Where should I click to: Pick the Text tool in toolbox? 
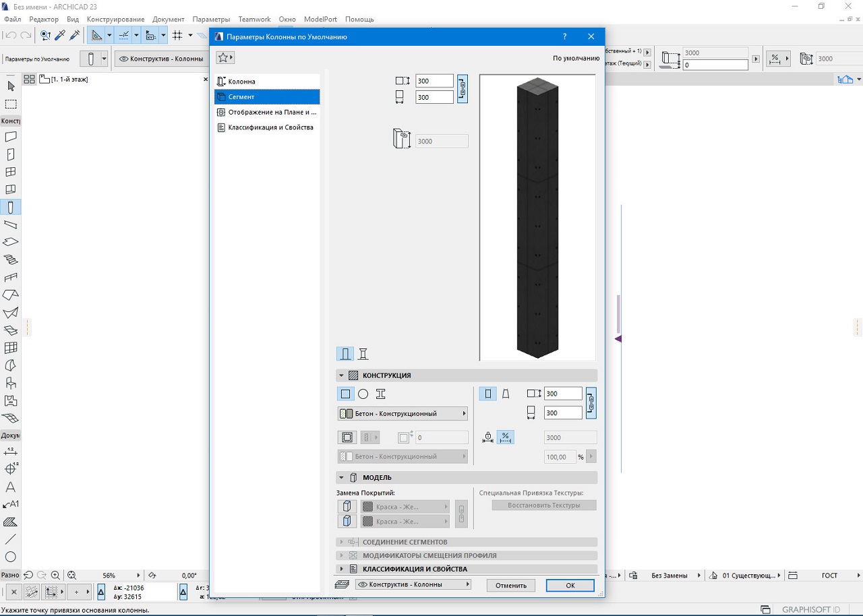coord(11,487)
